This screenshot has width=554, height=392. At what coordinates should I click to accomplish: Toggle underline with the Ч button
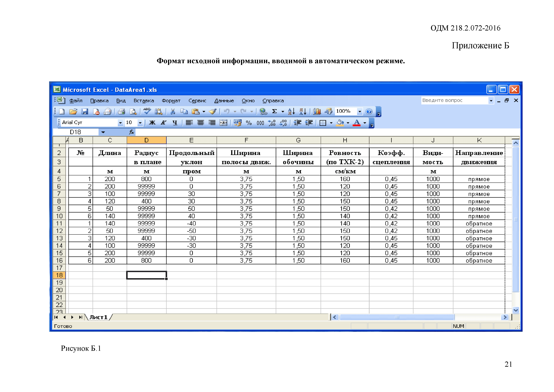coord(175,123)
